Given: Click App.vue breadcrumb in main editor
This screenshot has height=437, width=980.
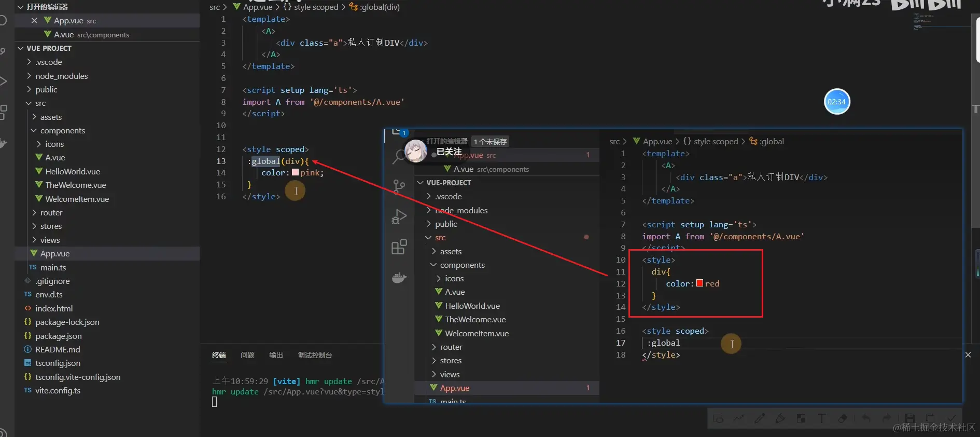Looking at the screenshot, I should point(258,7).
